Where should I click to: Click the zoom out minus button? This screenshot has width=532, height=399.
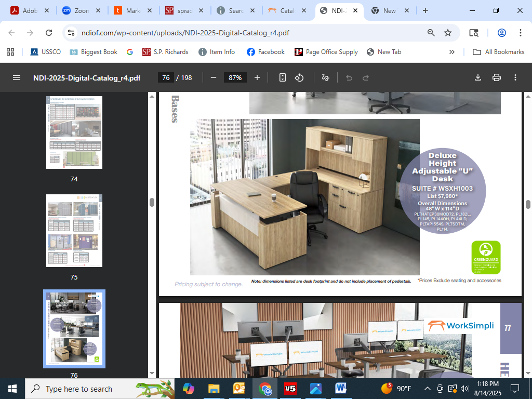pos(213,77)
